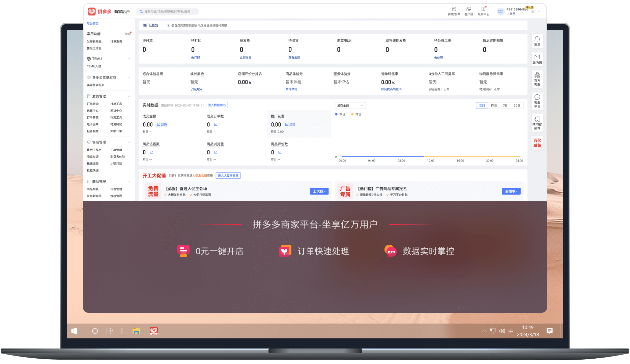Collapse 发货管理 sidebar section
The image size is (630, 364).
(x=129, y=96)
